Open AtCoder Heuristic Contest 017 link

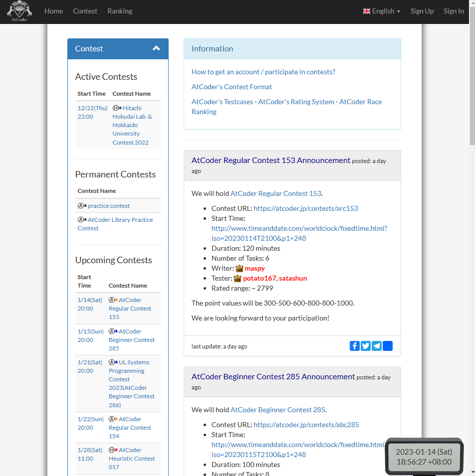(x=132, y=459)
